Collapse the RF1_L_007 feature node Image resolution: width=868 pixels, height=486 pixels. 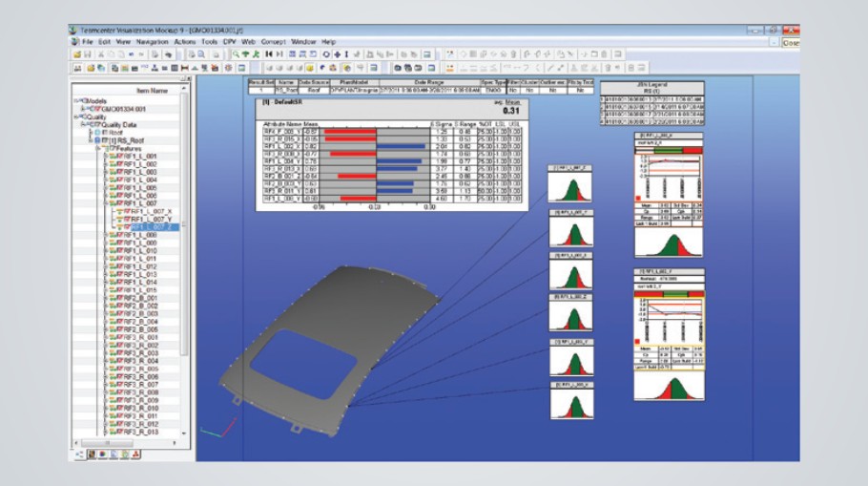(x=105, y=202)
